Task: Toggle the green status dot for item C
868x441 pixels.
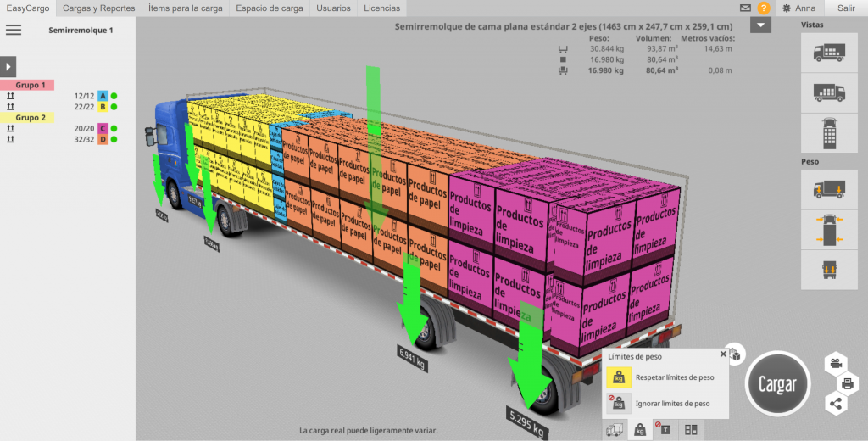Action: click(x=114, y=129)
